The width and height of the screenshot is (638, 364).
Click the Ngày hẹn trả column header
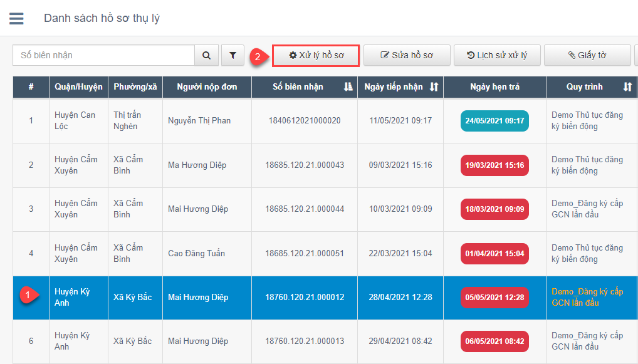pyautogui.click(x=494, y=87)
